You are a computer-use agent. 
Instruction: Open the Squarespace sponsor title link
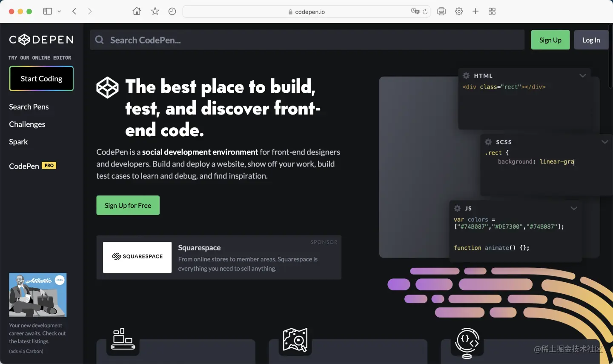pos(199,248)
